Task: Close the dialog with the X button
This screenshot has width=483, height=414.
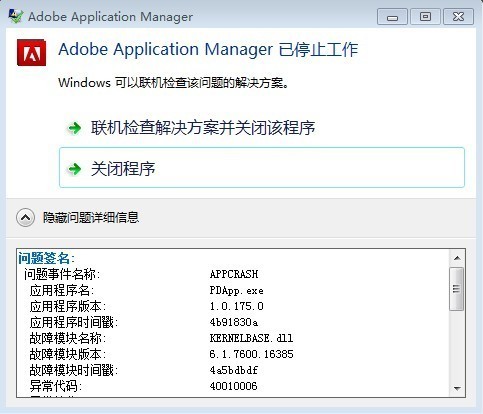Action: (x=458, y=17)
